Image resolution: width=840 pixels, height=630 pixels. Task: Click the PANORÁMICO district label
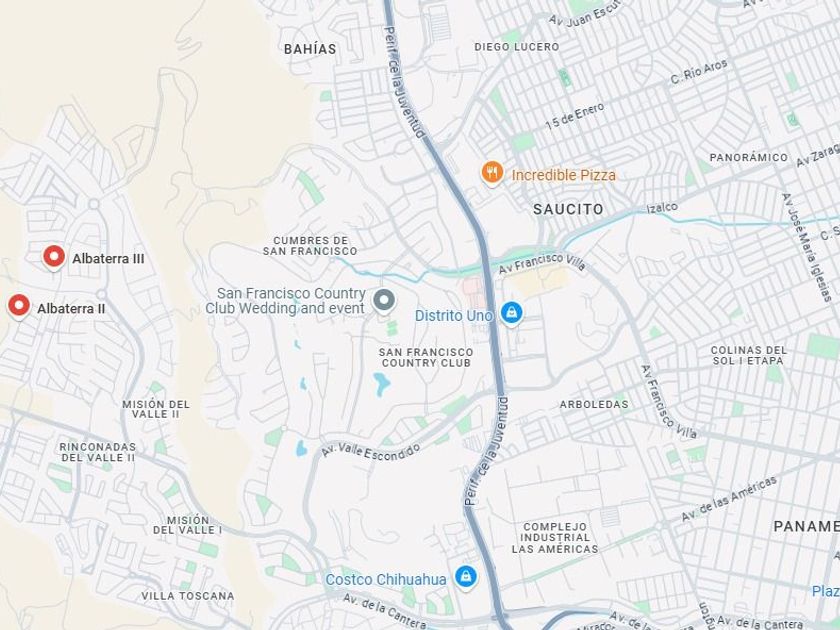point(749,158)
